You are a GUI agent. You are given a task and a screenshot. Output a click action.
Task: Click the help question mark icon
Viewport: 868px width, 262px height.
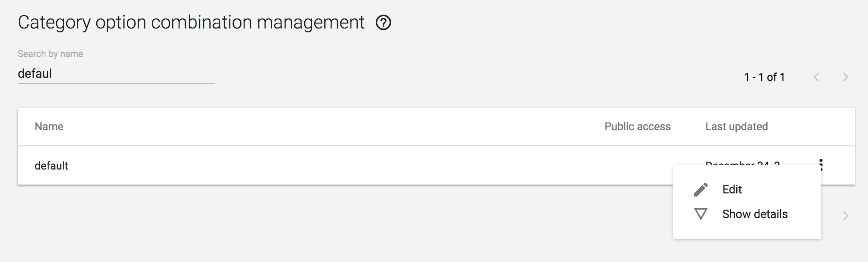(x=383, y=22)
